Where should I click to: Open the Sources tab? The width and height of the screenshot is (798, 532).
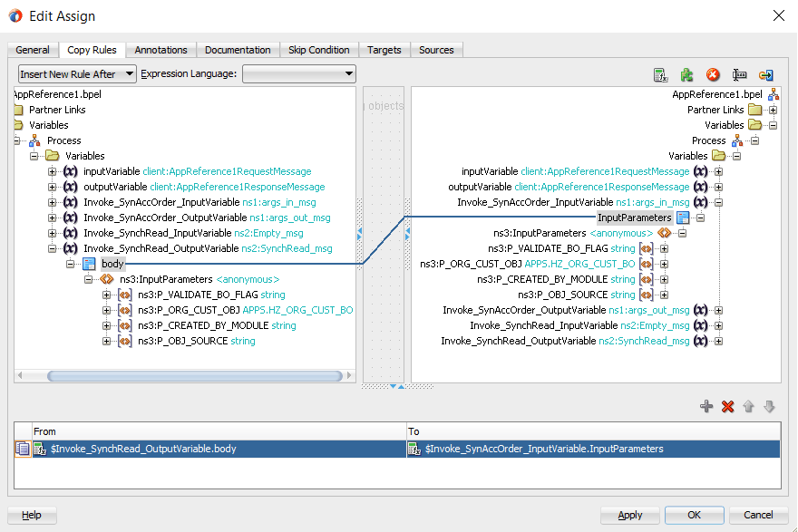(436, 50)
